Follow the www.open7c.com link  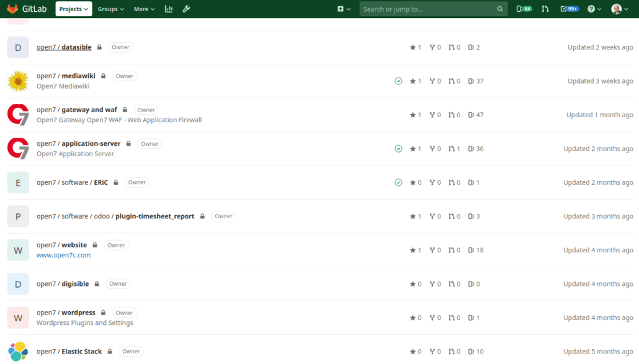click(x=63, y=255)
